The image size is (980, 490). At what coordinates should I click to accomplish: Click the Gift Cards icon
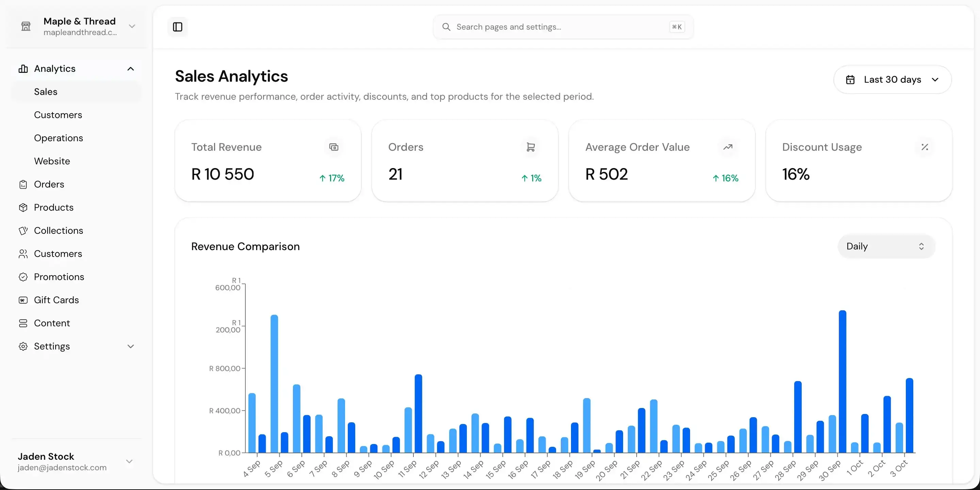pos(23,300)
